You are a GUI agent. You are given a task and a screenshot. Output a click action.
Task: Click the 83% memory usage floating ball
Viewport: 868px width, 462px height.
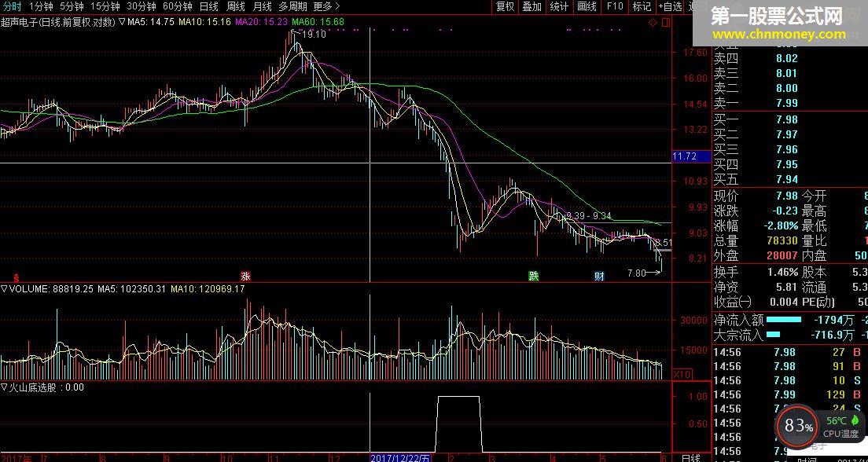[x=798, y=426]
